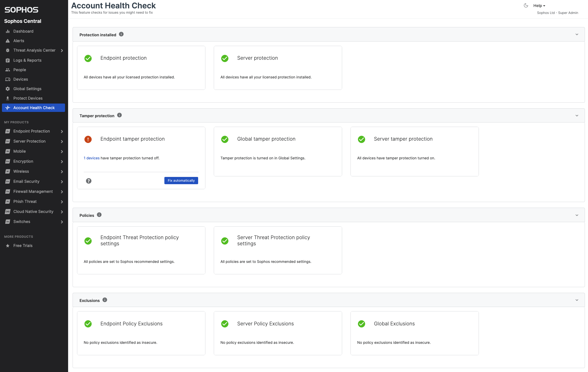Image resolution: width=588 pixels, height=372 pixels.
Task: Collapse the Protection installed section
Action: [577, 35]
